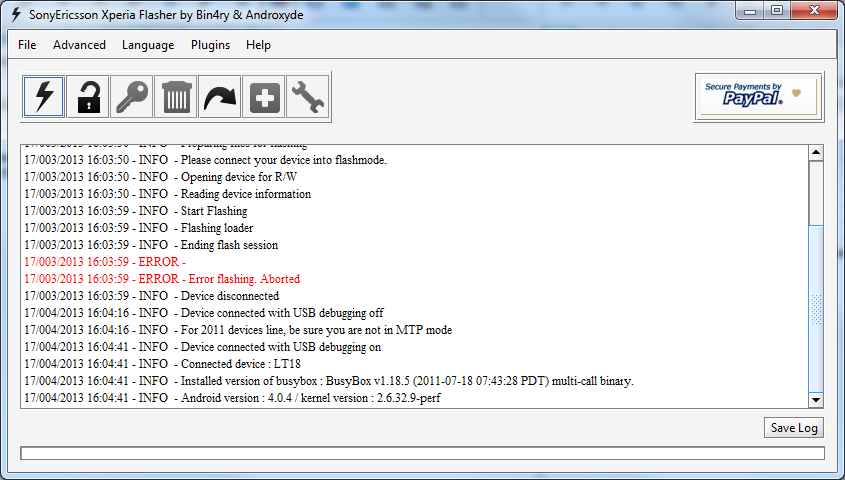Click the wrench tools icon
Image resolution: width=845 pixels, height=480 pixels.
click(x=308, y=97)
